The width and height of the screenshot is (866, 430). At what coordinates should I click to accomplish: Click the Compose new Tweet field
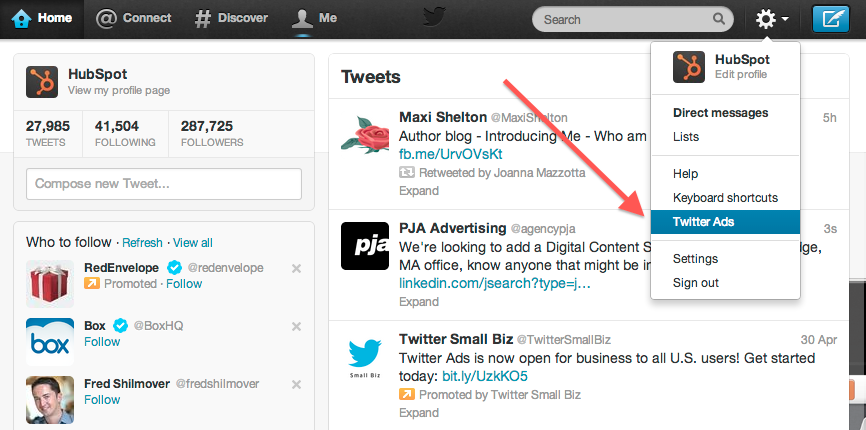tap(163, 184)
